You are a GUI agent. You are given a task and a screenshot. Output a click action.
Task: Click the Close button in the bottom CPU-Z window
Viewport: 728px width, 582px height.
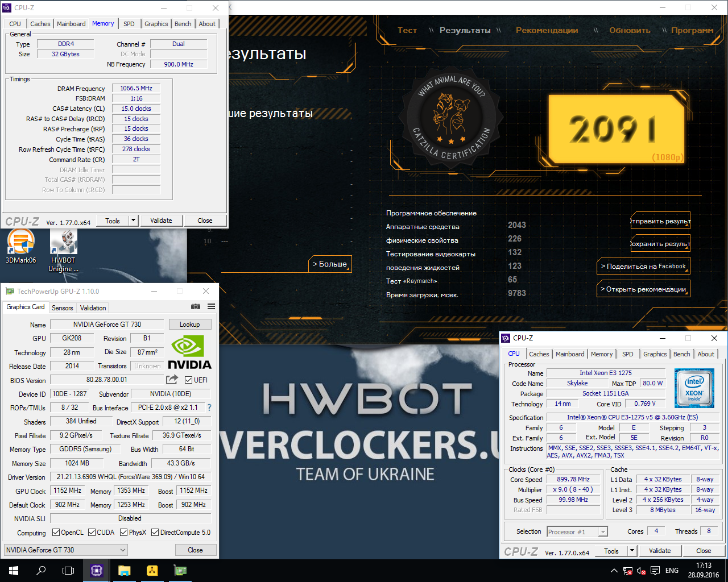pos(704,551)
